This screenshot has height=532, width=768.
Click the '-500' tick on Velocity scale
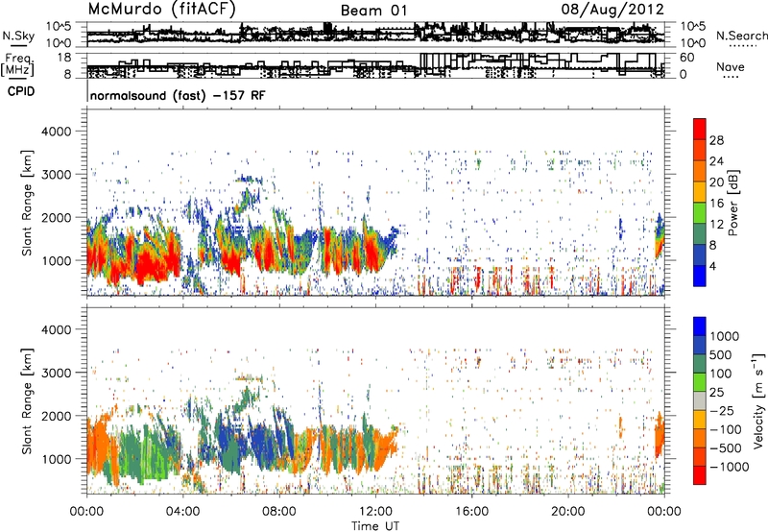click(726, 447)
